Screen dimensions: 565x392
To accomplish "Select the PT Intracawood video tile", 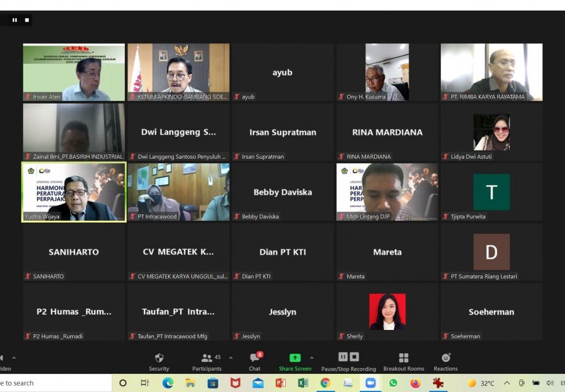I will tap(178, 192).
